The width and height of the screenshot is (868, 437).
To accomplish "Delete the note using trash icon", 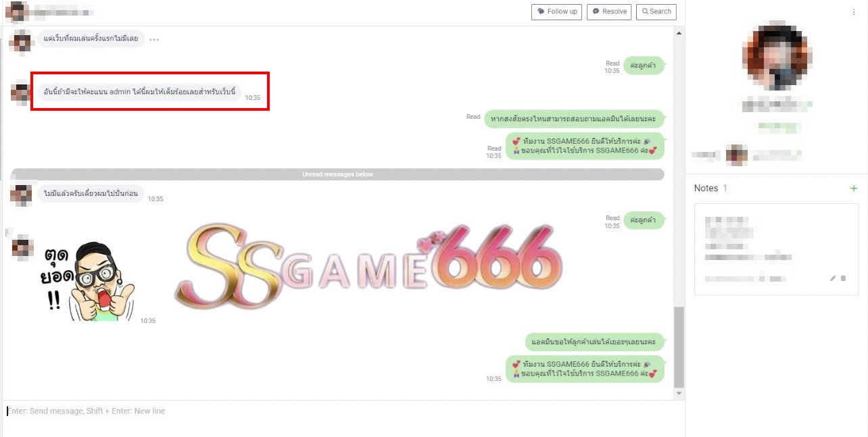I will [x=843, y=278].
